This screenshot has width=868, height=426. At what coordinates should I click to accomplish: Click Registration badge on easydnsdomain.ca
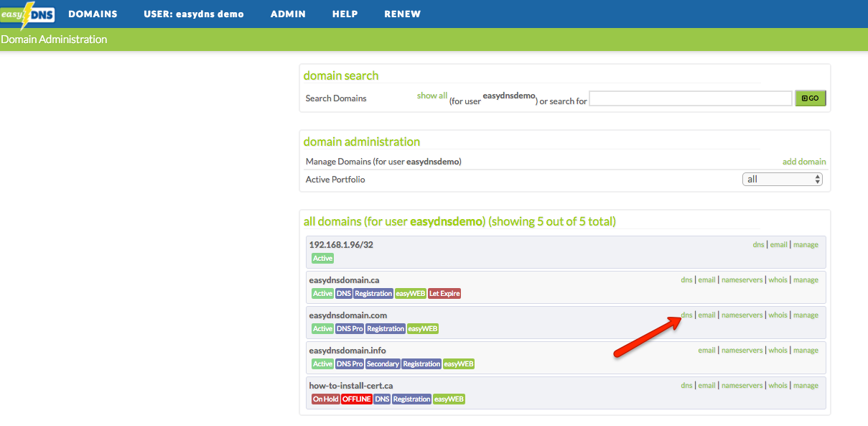pyautogui.click(x=373, y=293)
